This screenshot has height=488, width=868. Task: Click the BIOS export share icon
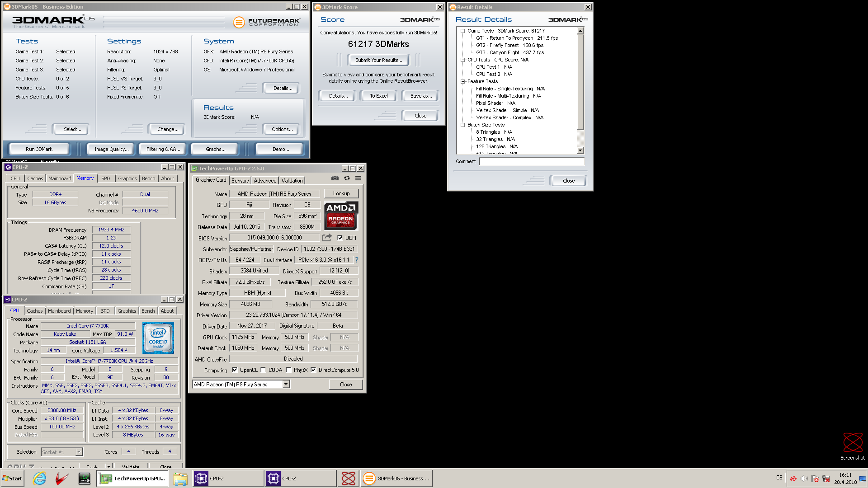(327, 238)
